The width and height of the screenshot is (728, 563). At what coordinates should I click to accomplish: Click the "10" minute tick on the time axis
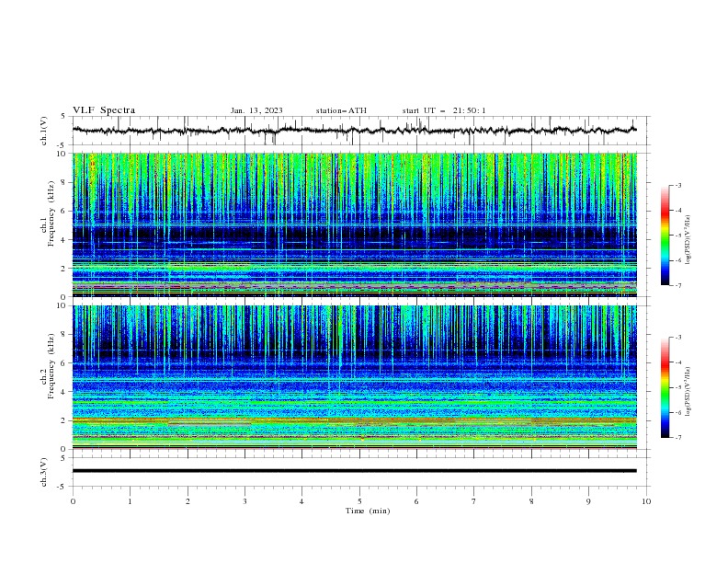pyautogui.click(x=646, y=501)
